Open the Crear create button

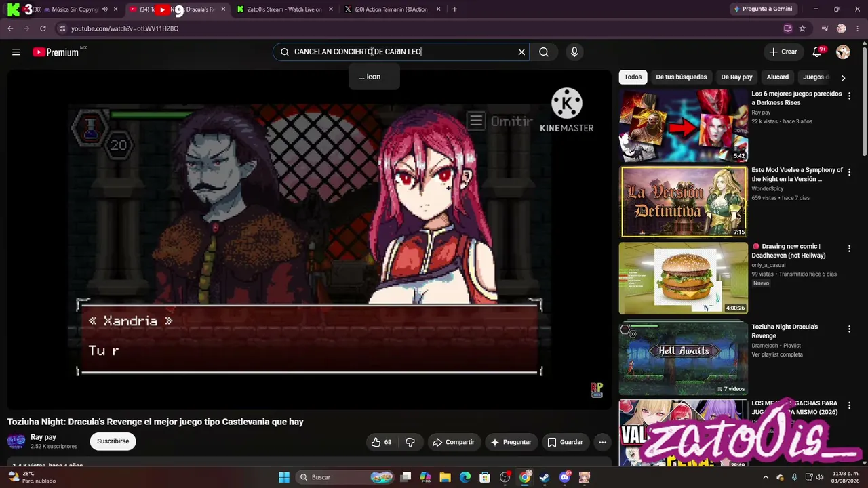click(x=783, y=52)
